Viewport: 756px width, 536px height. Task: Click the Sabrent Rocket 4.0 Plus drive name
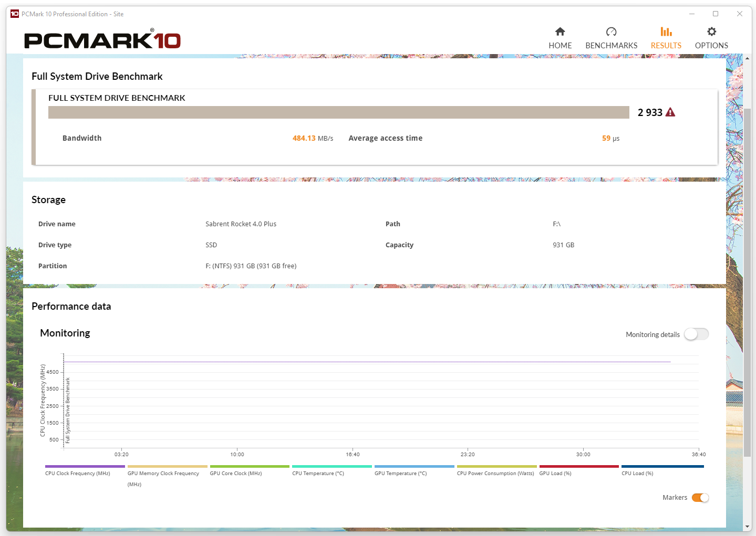[241, 224]
